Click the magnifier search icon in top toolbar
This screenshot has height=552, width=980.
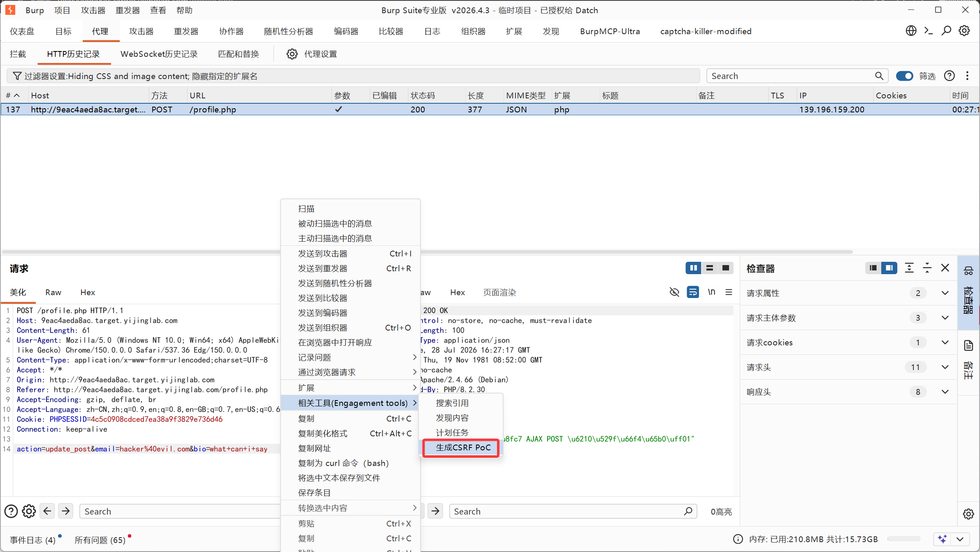946,31
